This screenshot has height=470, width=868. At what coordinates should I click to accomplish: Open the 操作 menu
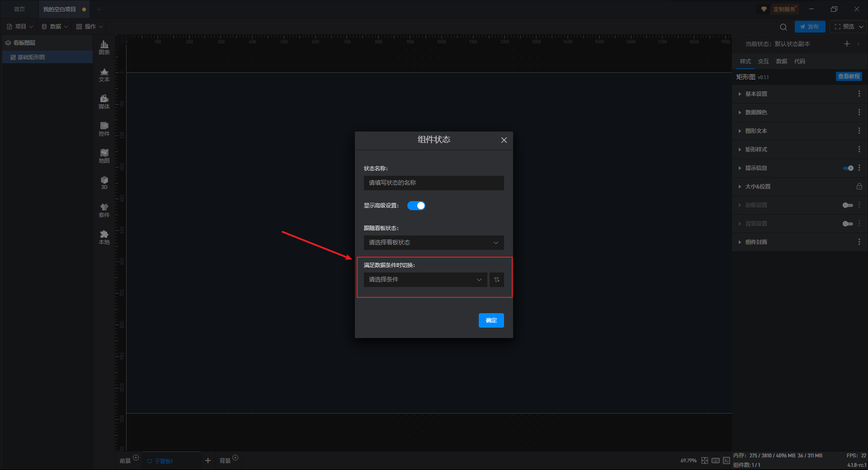[x=90, y=27]
